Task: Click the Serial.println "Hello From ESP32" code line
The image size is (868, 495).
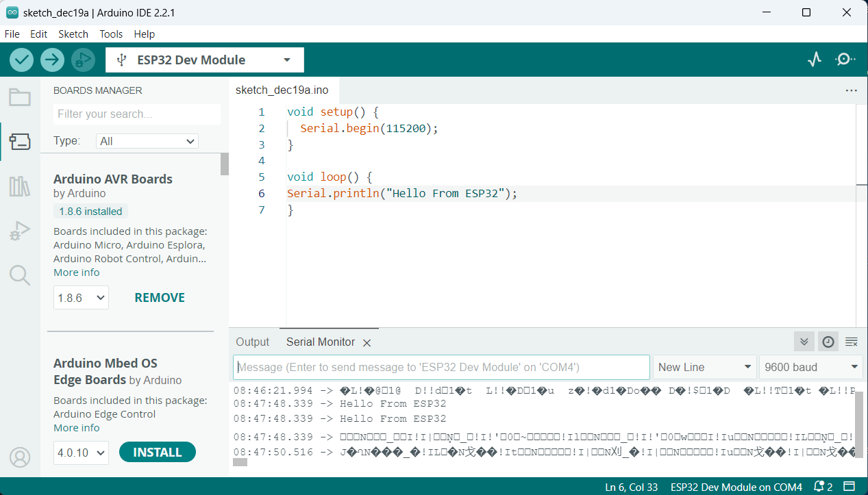Action: click(402, 193)
